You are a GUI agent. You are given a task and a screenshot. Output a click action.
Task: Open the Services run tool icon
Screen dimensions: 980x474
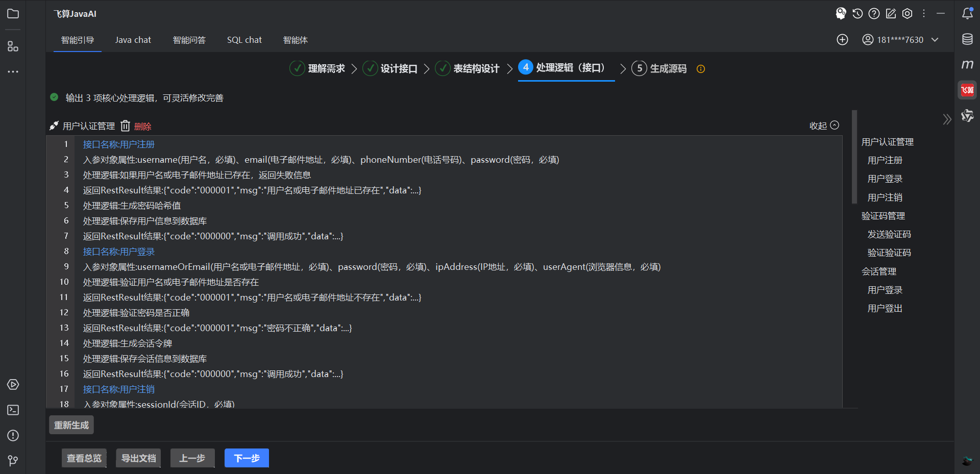(x=13, y=385)
